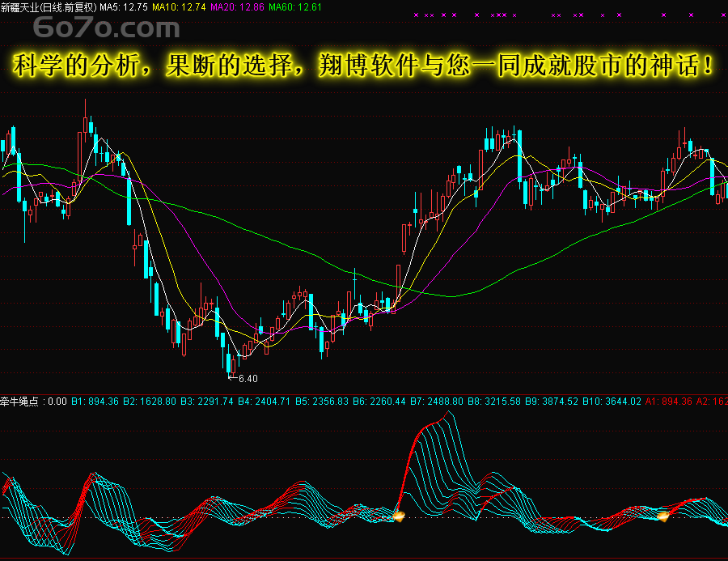Image resolution: width=728 pixels, height=561 pixels.
Task: Click the B8: 3215.58 indicator value
Action: 494,402
